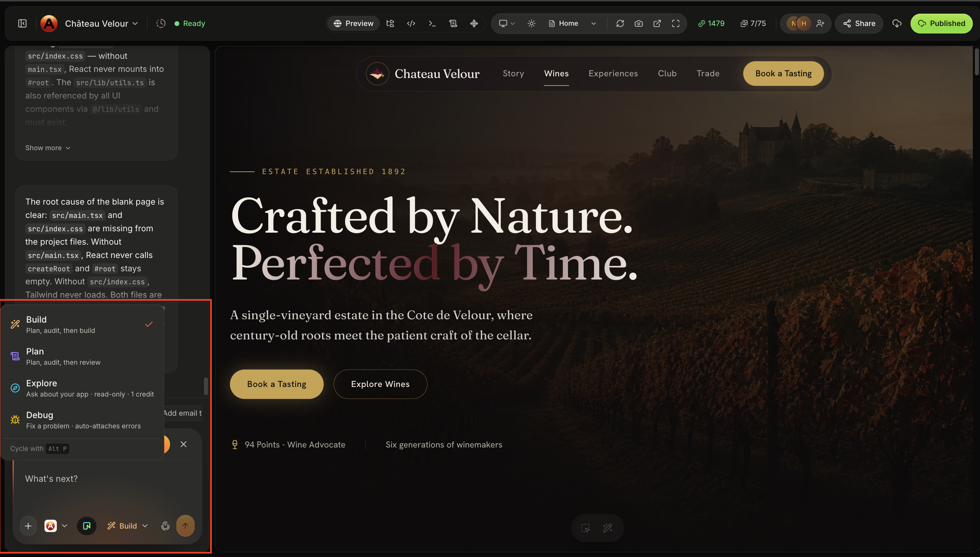Image resolution: width=980 pixels, height=557 pixels.
Task: Toggle the sun light/dark theme icon
Action: pos(531,23)
